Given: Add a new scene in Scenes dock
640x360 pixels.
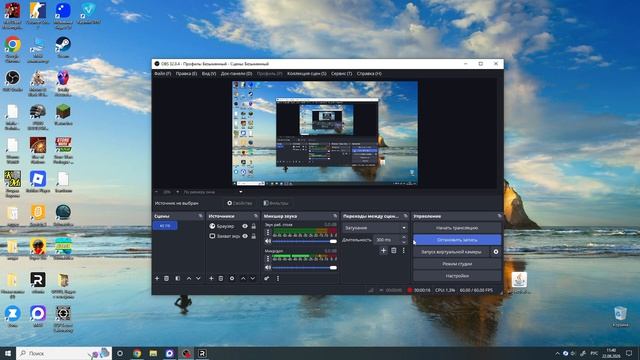Looking at the screenshot, I should pos(157,278).
